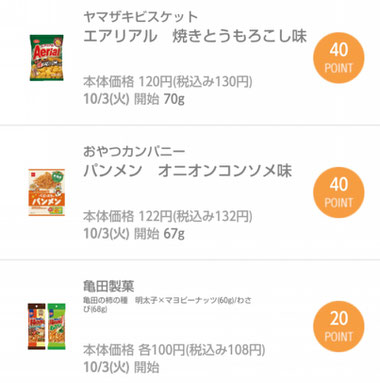Open the 亀田の柿の種 package image

tap(47, 326)
